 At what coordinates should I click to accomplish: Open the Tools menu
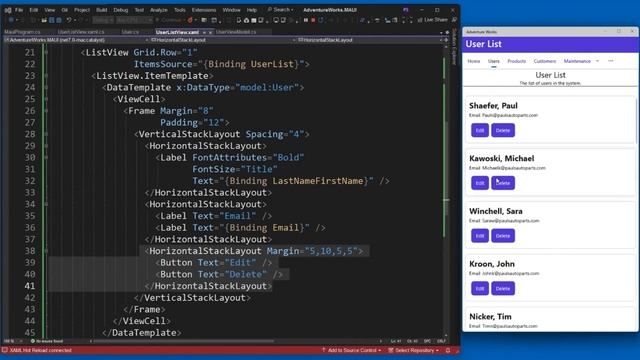coord(180,10)
